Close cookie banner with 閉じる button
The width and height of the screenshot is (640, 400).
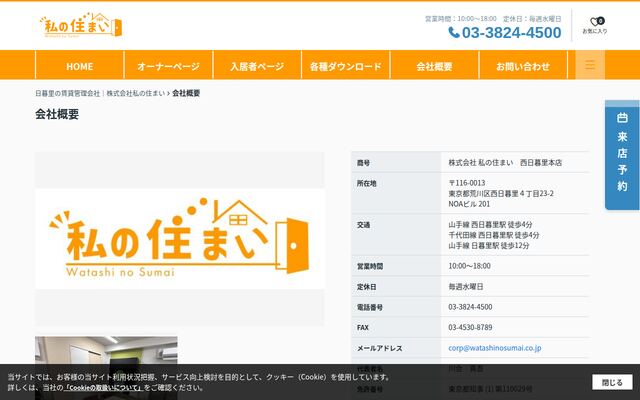click(612, 382)
